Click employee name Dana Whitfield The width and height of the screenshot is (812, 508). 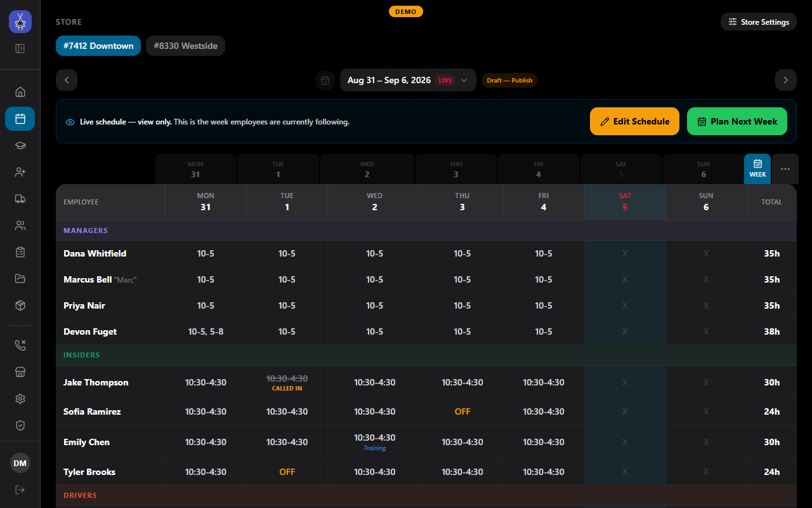click(x=95, y=253)
